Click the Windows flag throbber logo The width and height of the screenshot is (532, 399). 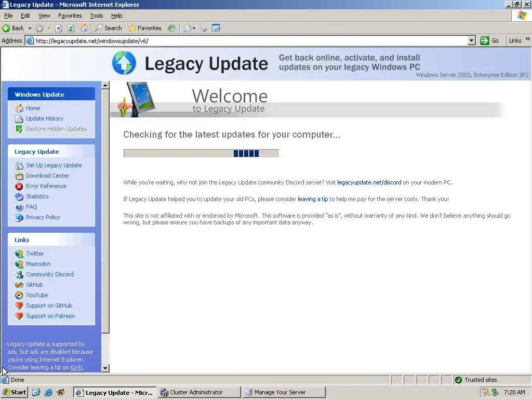522,16
